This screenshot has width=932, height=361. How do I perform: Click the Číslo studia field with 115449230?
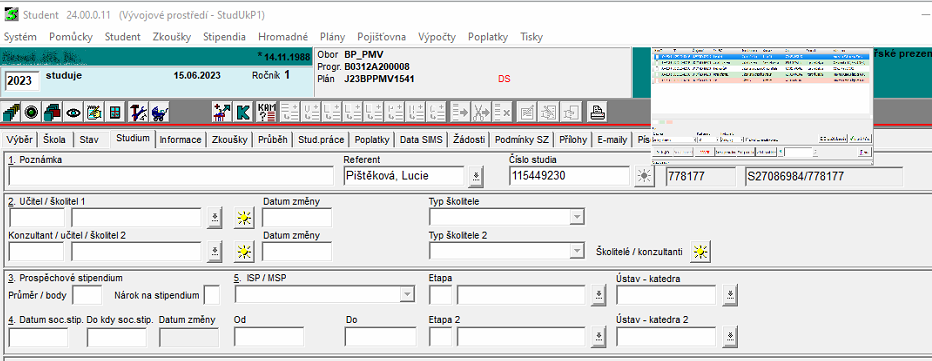pos(569,176)
